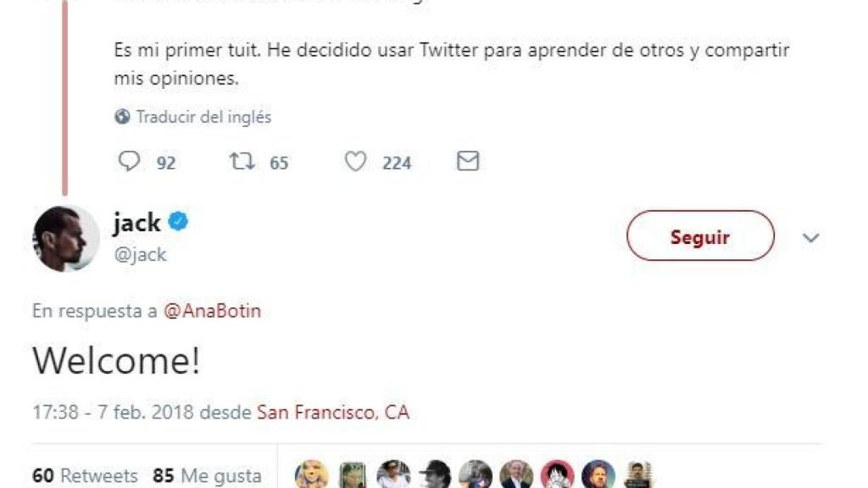Click the first liker's avatar thumbnail
Screen dimensions: 868x488
coord(310,473)
